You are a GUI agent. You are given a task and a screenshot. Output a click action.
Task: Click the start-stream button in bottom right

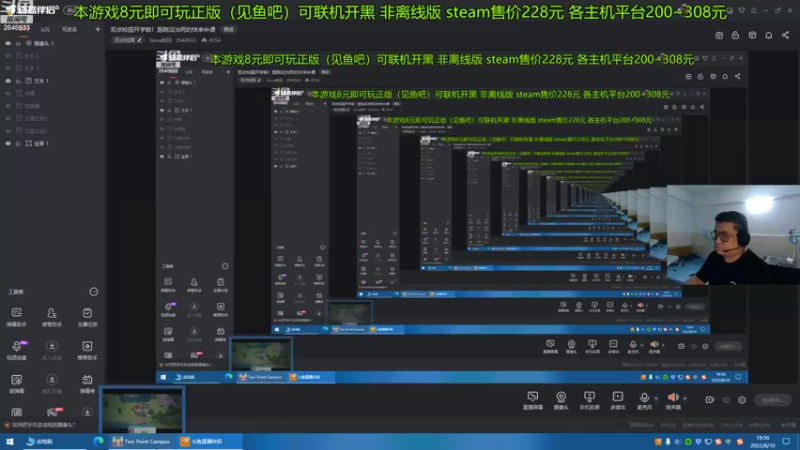[x=773, y=400]
